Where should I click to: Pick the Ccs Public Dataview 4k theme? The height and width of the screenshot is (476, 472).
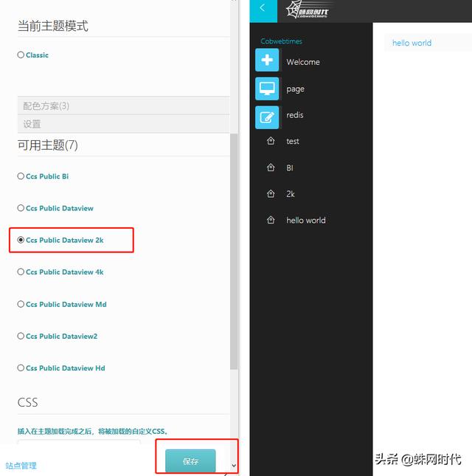pyautogui.click(x=21, y=272)
